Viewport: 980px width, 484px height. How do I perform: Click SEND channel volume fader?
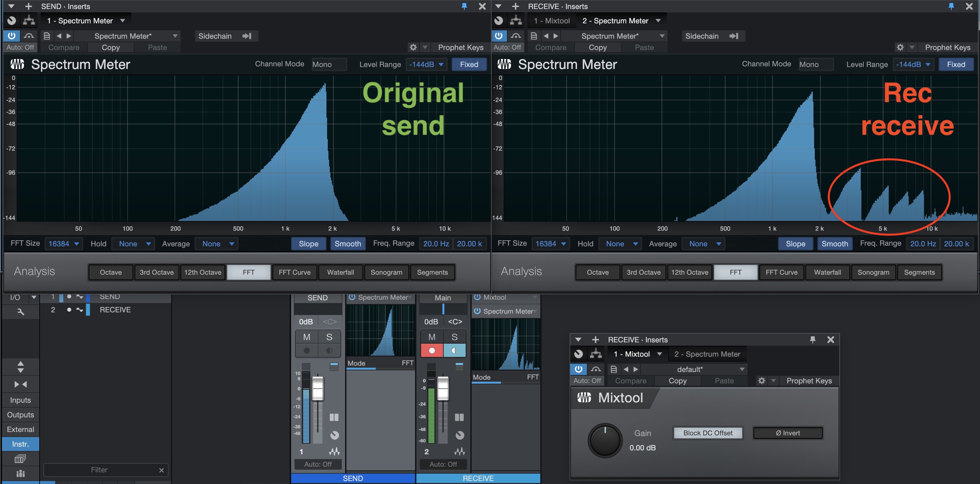[318, 388]
